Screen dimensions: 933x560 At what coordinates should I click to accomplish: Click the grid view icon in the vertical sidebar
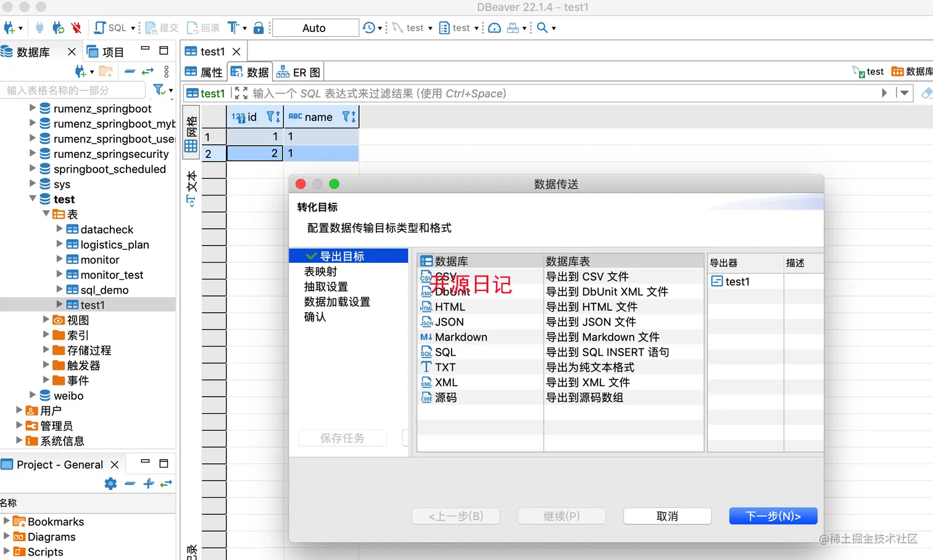(191, 146)
